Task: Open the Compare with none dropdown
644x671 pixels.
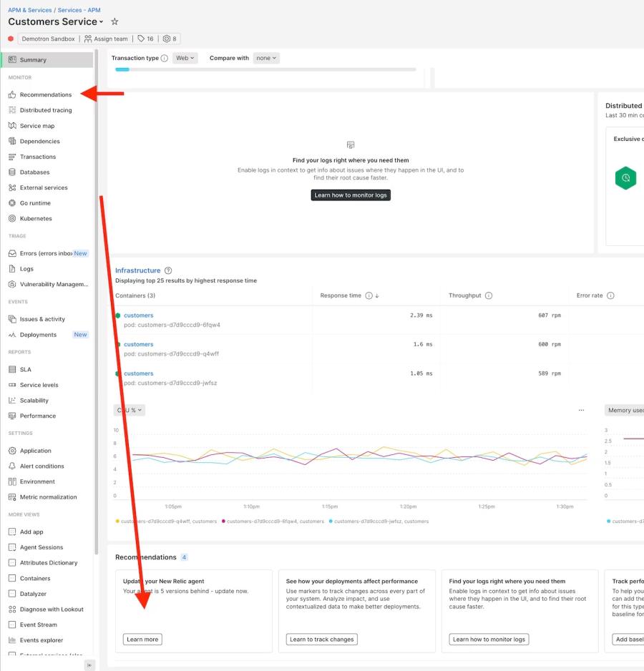Action: pyautogui.click(x=266, y=58)
